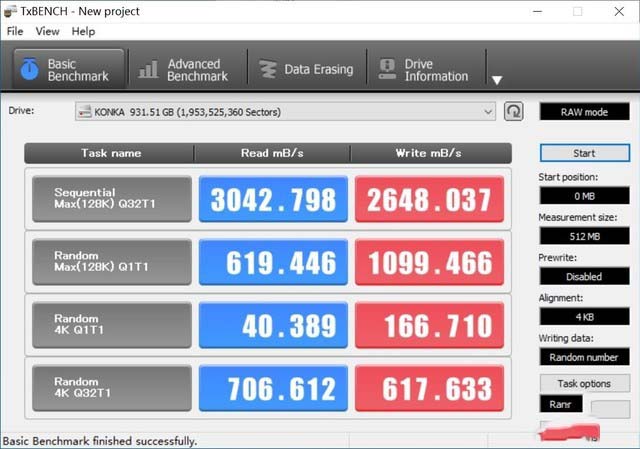This screenshot has width=640, height=449.
Task: Click the read value 619.446
Action: [x=273, y=262]
